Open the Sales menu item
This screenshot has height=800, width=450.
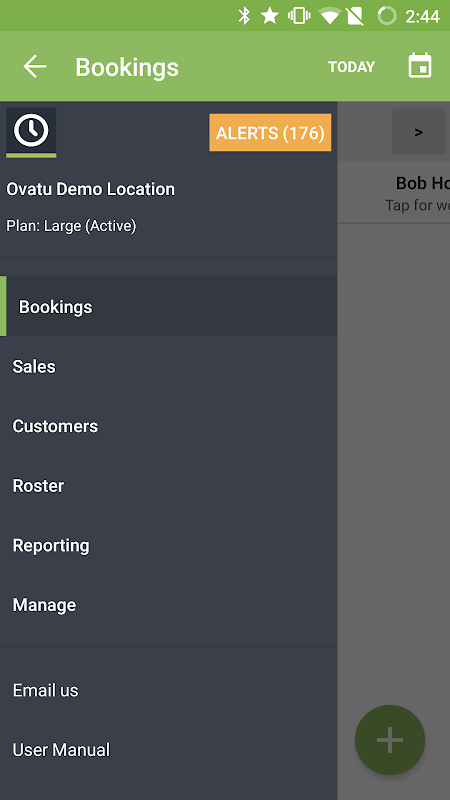[x=168, y=366]
